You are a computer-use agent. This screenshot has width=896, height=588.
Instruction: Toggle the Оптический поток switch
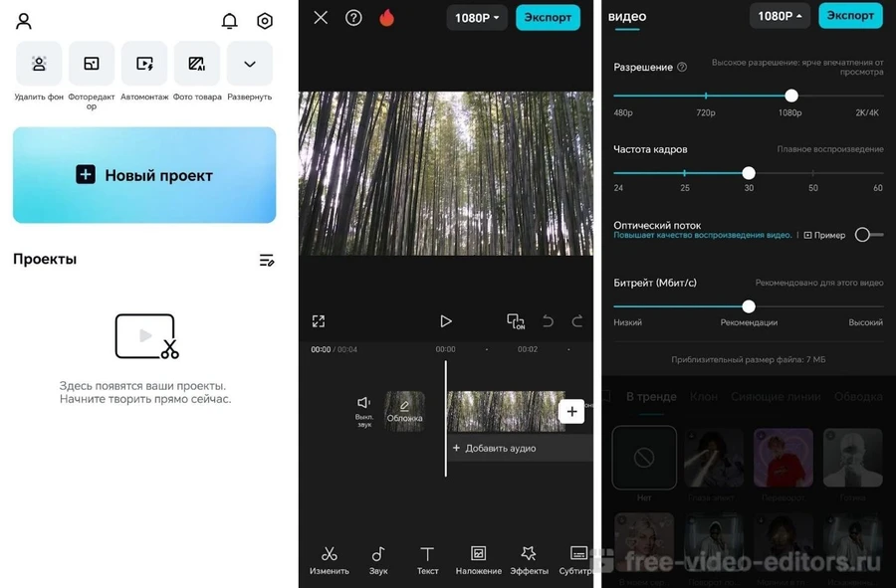pos(868,235)
